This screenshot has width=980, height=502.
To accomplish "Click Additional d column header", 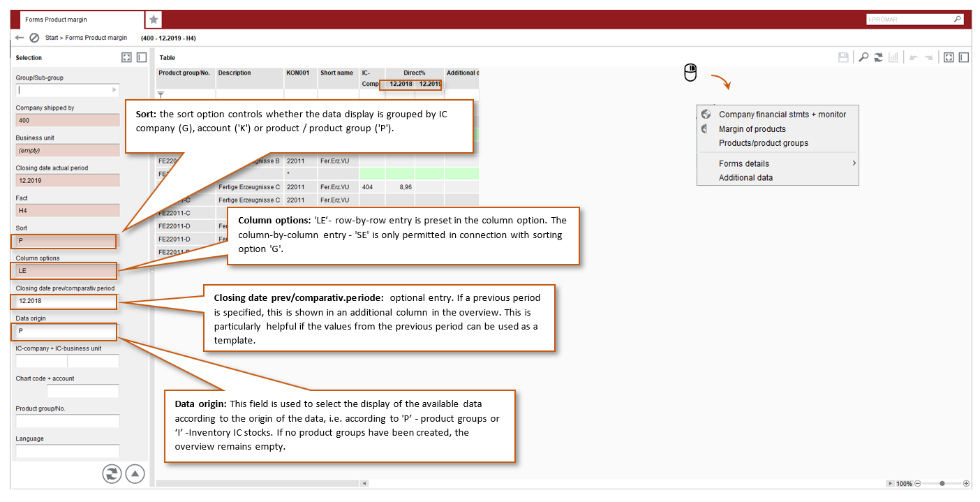I will 462,73.
